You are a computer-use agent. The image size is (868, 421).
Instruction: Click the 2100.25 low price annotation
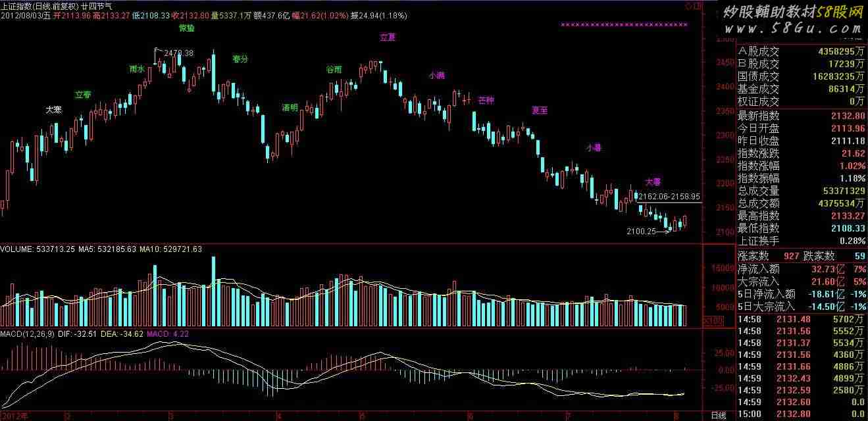pyautogui.click(x=642, y=232)
